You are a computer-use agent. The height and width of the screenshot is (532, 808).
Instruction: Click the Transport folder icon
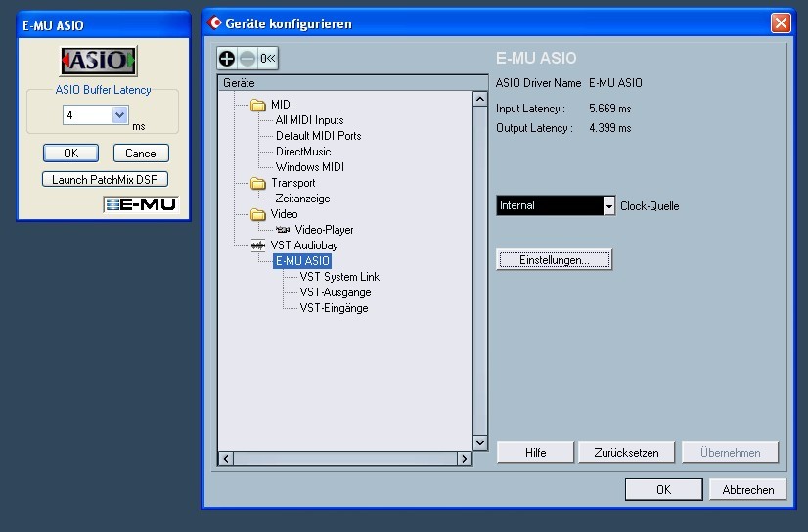tap(258, 183)
